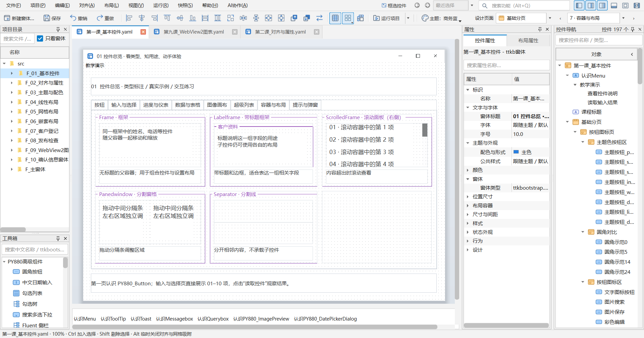Switch to 第九课_WebView2图表.yaml tab

(x=194, y=32)
